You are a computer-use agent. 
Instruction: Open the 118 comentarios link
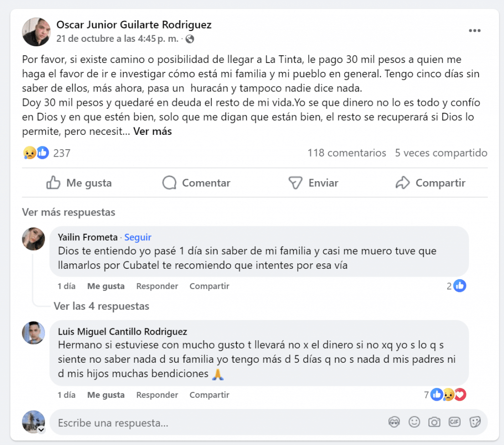[347, 153]
